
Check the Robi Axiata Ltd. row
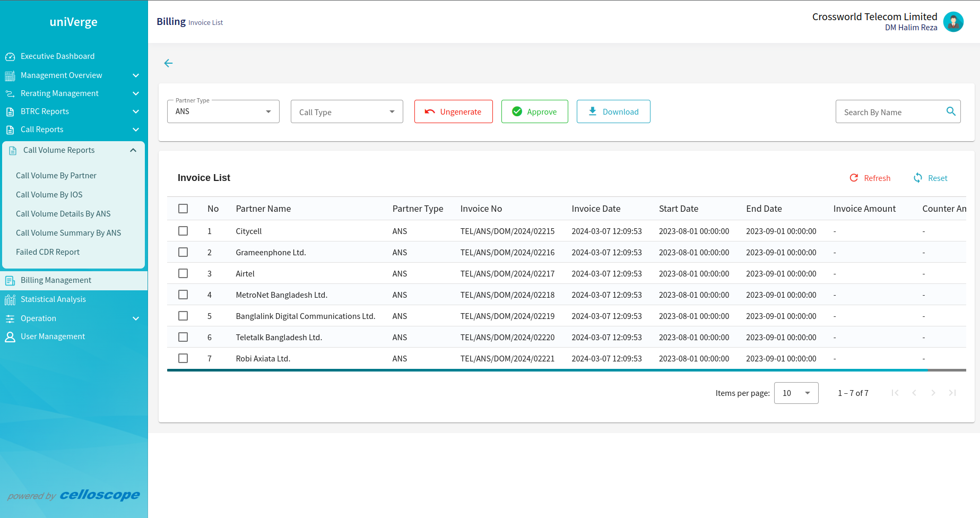click(x=183, y=358)
